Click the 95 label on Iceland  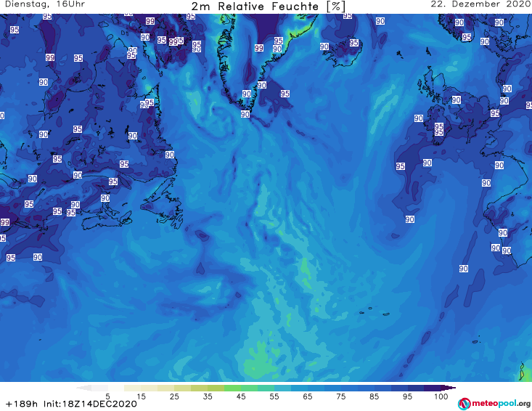354,43
